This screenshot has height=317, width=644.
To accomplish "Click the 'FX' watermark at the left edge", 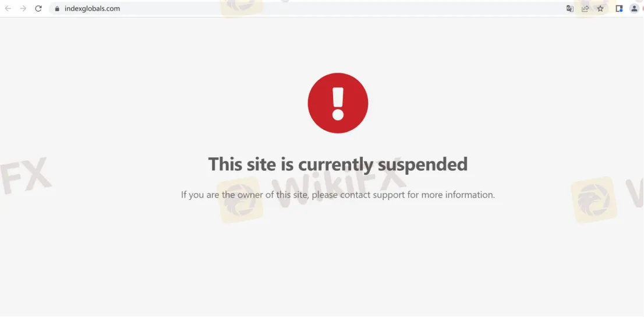I will tap(24, 176).
